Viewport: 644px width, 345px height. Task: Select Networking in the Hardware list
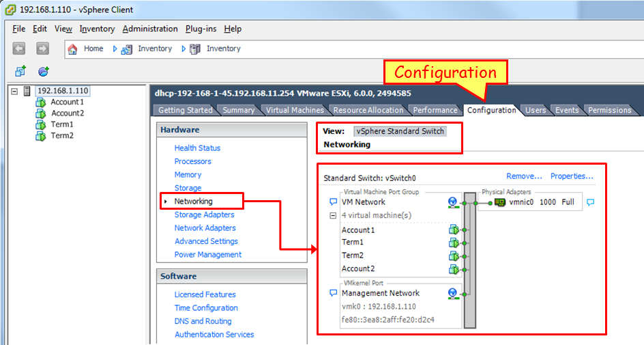click(x=193, y=201)
